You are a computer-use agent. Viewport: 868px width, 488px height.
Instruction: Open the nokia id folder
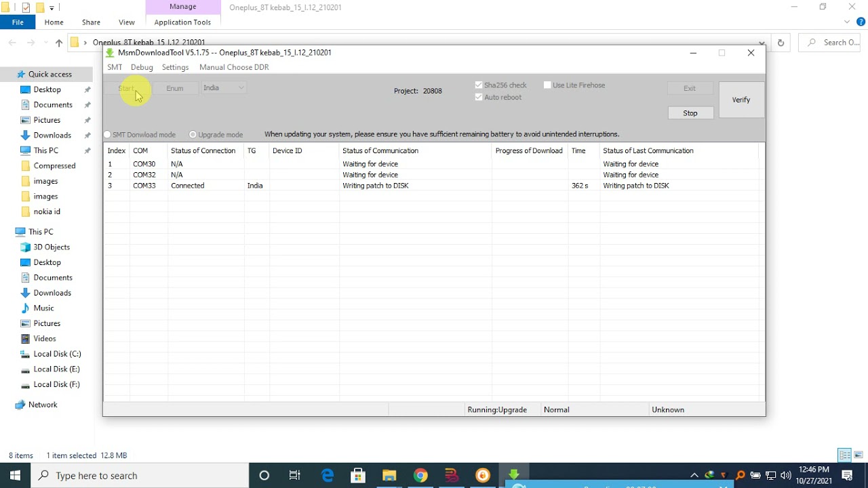(47, 211)
